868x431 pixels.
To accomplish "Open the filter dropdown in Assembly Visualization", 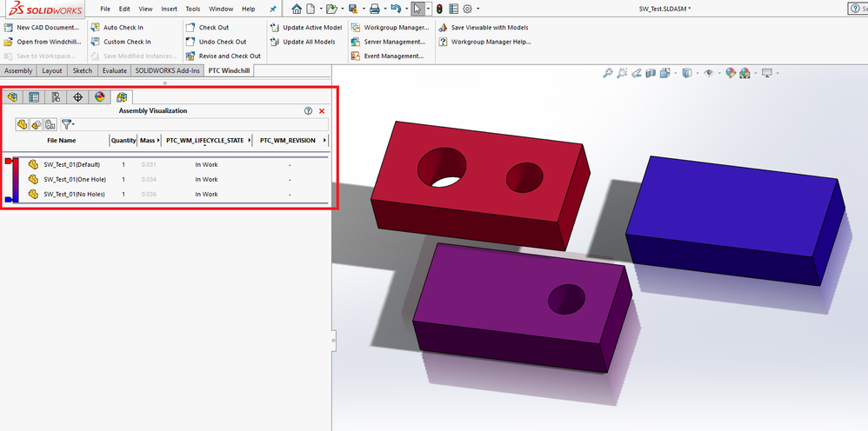I will click(68, 124).
